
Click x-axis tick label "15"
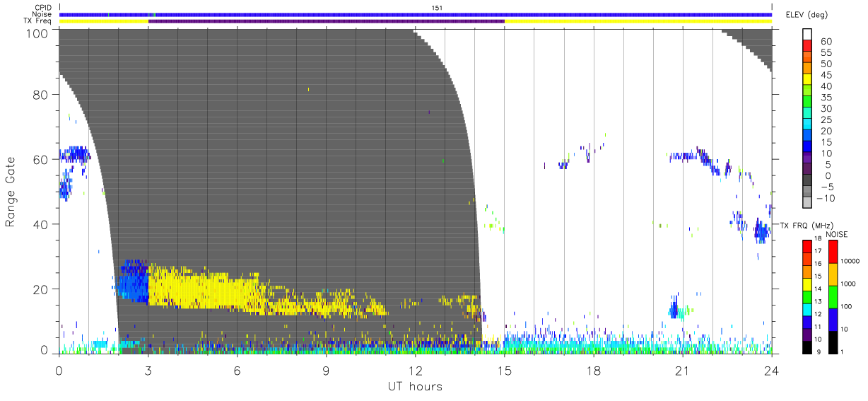point(505,370)
